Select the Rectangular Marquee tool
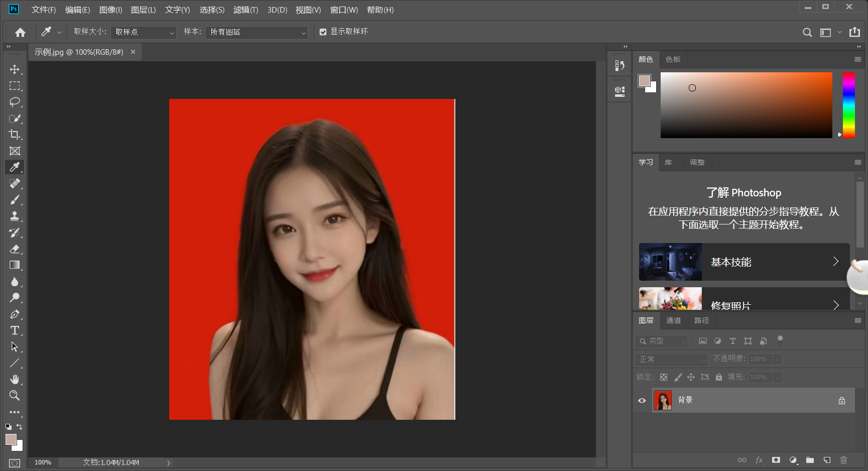The image size is (868, 471). [x=15, y=86]
